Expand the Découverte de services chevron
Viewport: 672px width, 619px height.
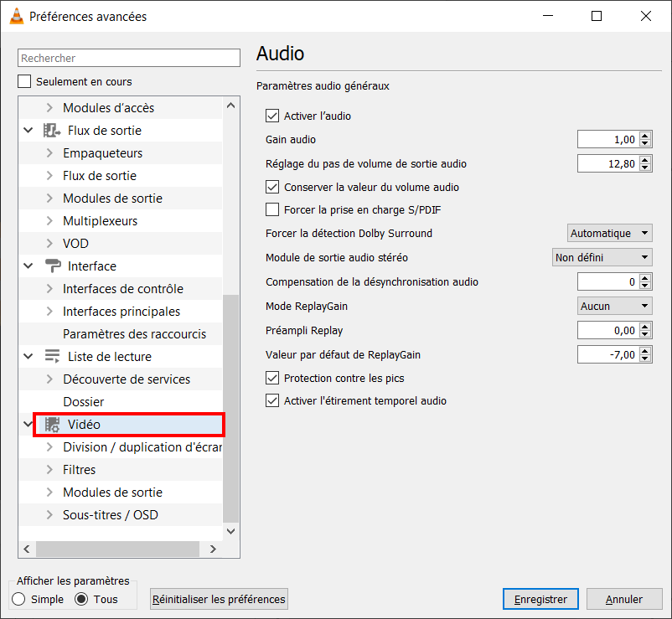tap(49, 379)
